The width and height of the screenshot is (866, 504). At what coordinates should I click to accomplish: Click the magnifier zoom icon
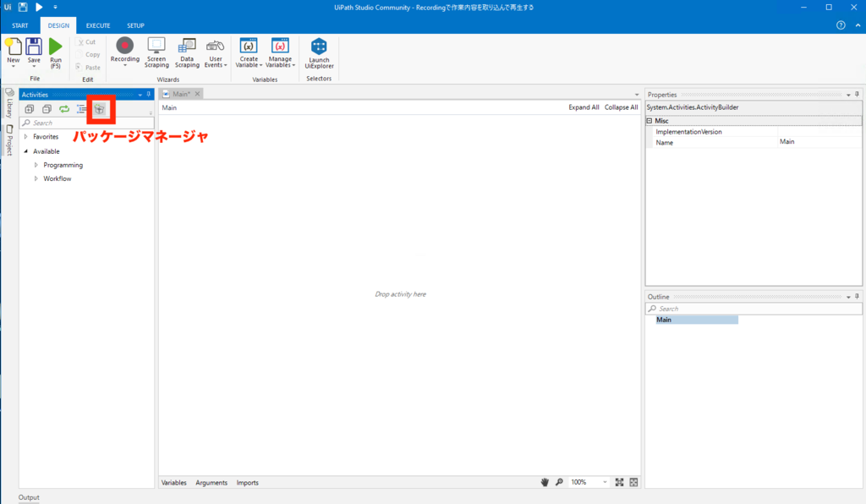coord(559,482)
